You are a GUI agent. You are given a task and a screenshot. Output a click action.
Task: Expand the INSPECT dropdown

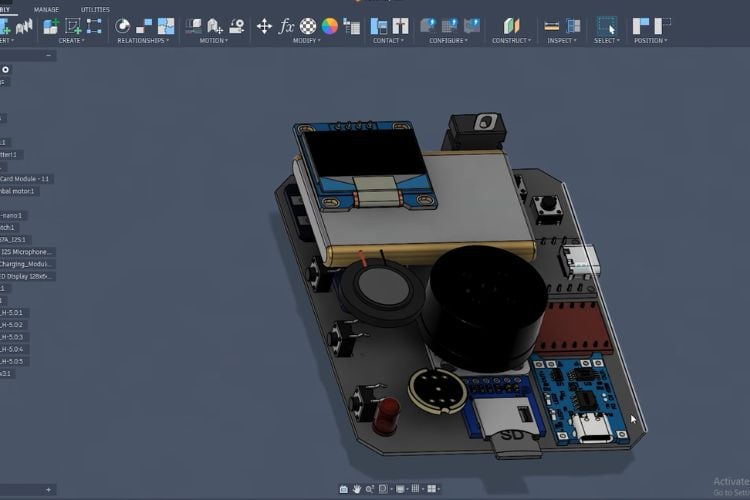click(x=562, y=41)
